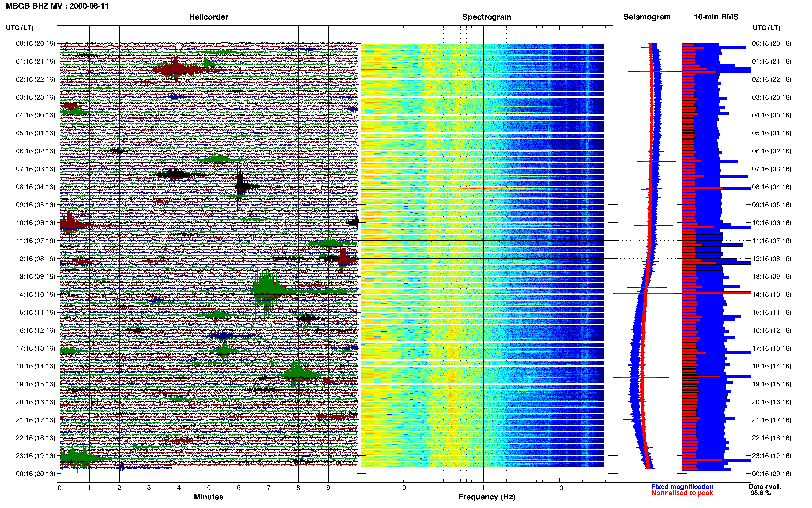Click left time label '13:16 (09:16)'
The height and width of the screenshot is (508, 812).
tap(36, 277)
